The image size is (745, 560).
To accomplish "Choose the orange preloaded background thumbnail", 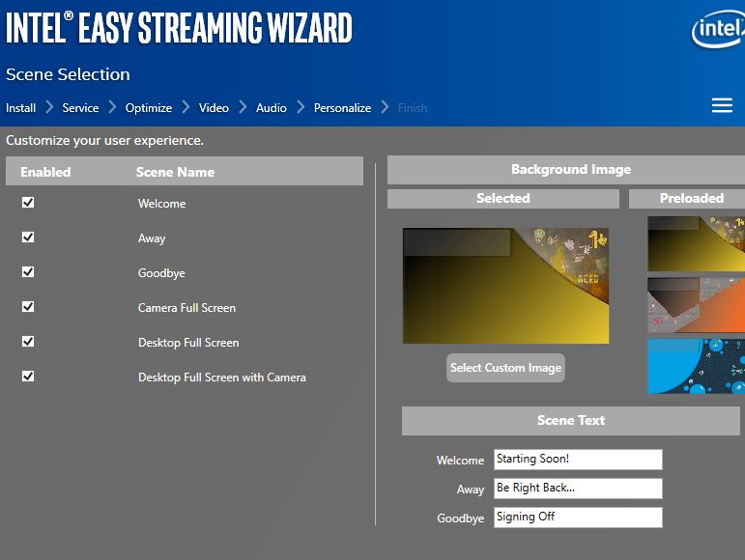I will 696,305.
